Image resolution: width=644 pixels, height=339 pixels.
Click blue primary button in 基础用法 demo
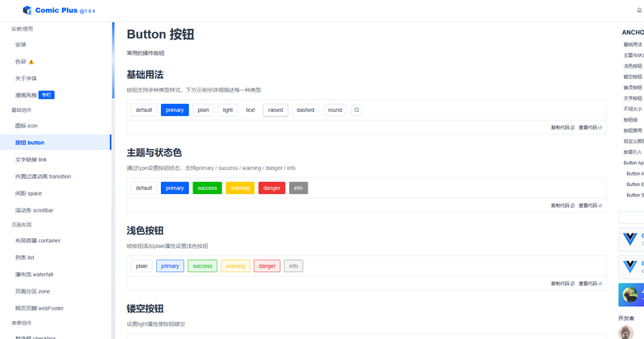click(x=175, y=110)
